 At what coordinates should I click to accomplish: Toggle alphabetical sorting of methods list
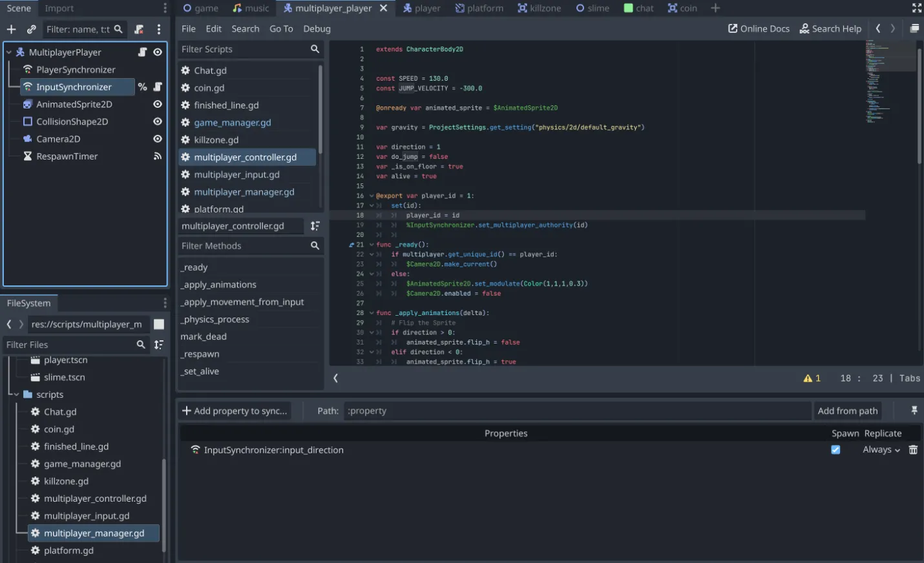coord(315,226)
